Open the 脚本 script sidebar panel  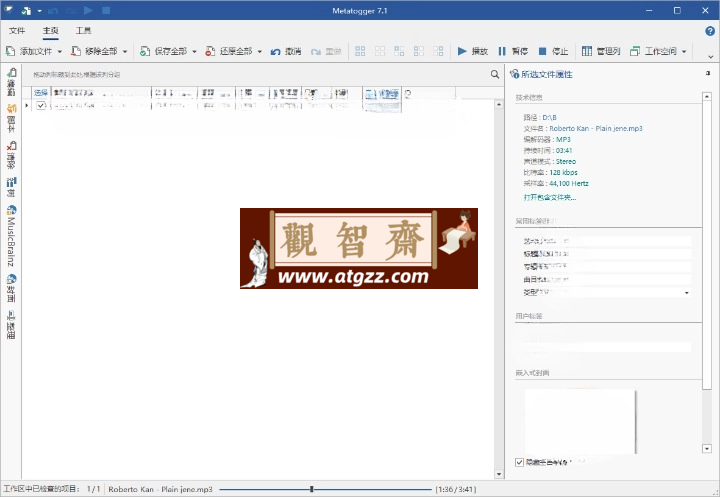[x=11, y=118]
